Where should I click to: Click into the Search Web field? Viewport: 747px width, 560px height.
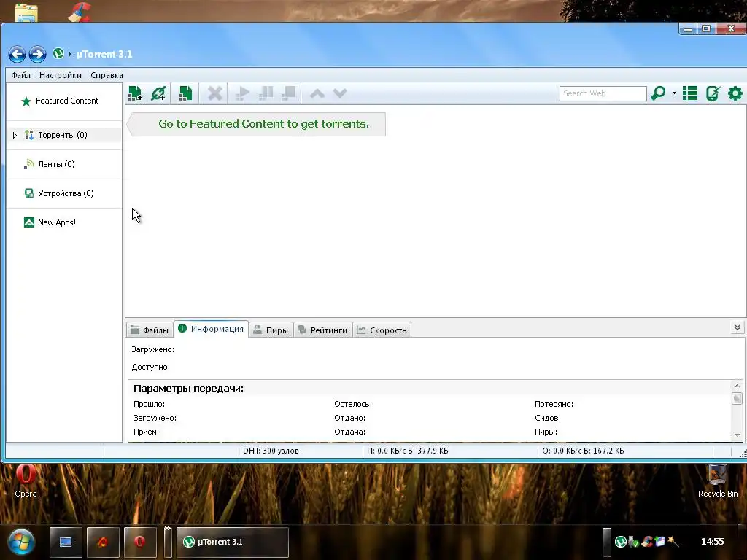[603, 93]
